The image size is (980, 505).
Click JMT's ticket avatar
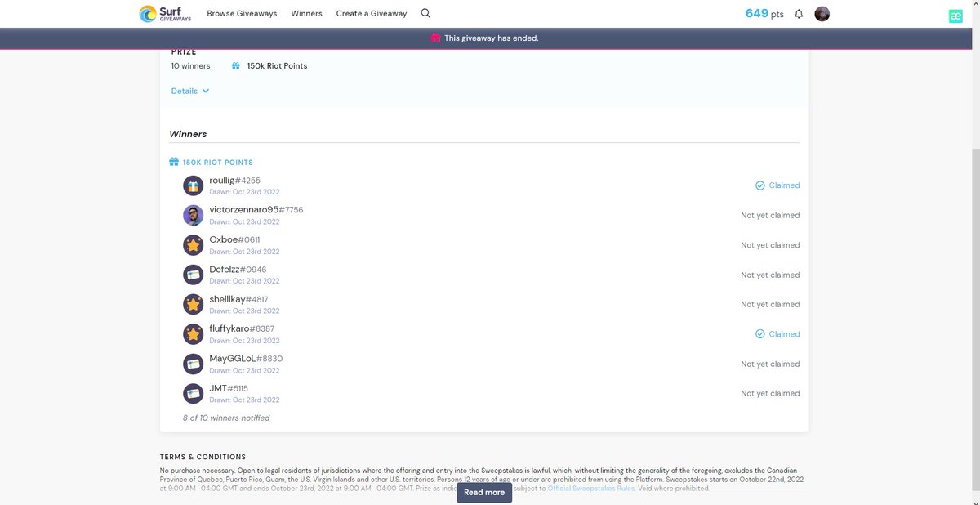pos(193,393)
